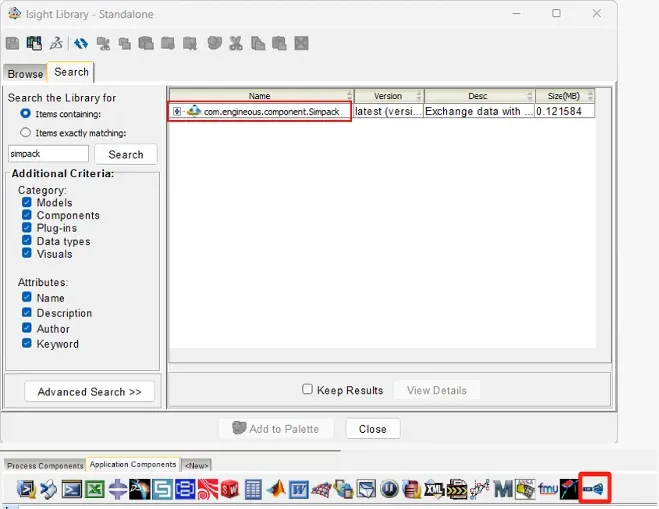This screenshot has height=509, width=659.
Task: Select the green Excel component icon
Action: pos(95,489)
